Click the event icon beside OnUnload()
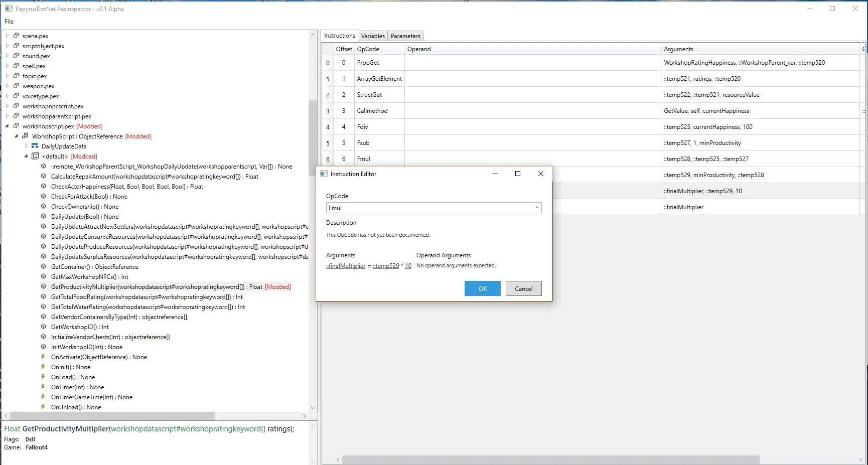 [43, 407]
